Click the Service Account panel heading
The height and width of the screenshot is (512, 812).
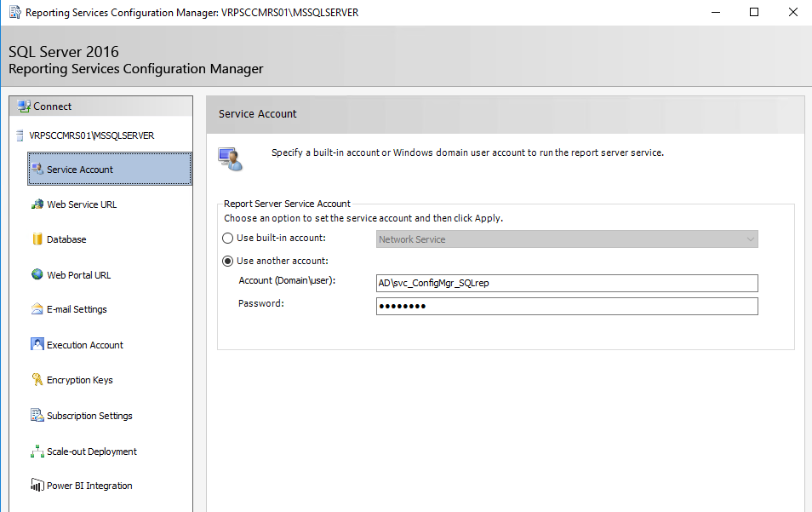(257, 114)
